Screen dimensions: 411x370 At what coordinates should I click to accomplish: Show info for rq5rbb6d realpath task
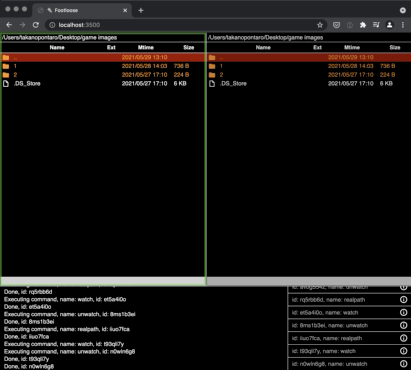[x=403, y=300]
